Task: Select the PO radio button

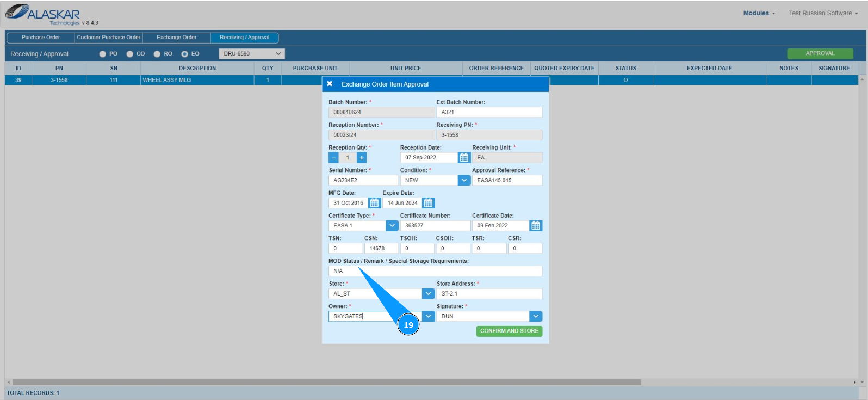Action: tap(103, 54)
